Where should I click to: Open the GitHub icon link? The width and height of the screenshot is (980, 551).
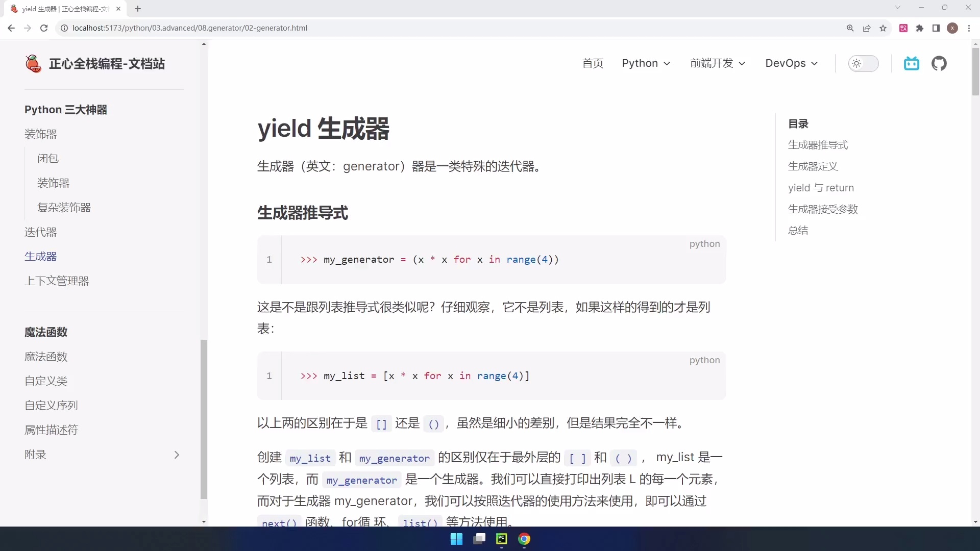(939, 63)
